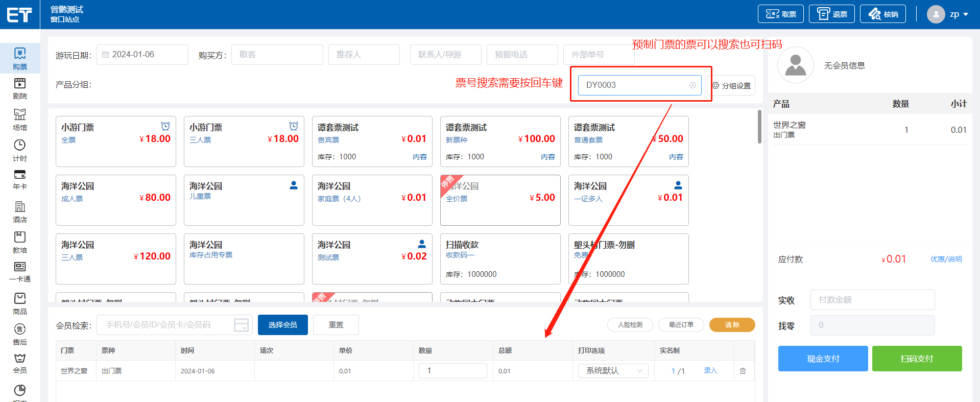Click the 现金支付 cash payment button
The image size is (980, 402).
[822, 359]
